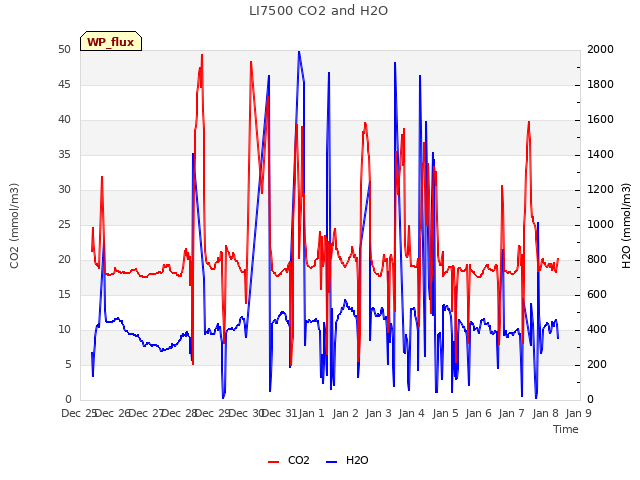Toggle the H2O legend entry
Screen dimensions: 640x480
tap(347, 460)
